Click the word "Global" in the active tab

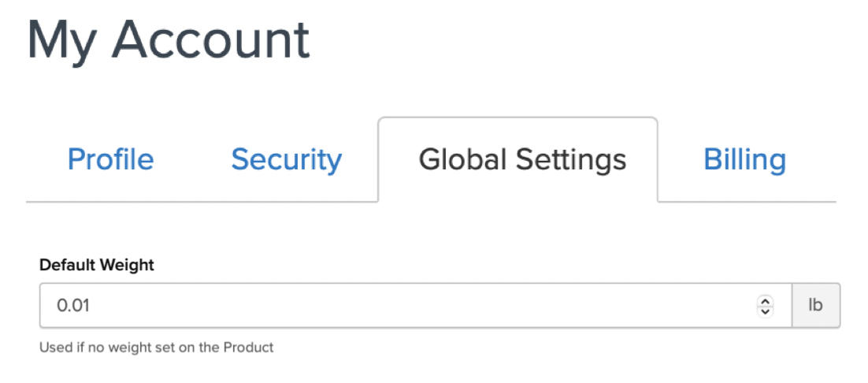(463, 159)
